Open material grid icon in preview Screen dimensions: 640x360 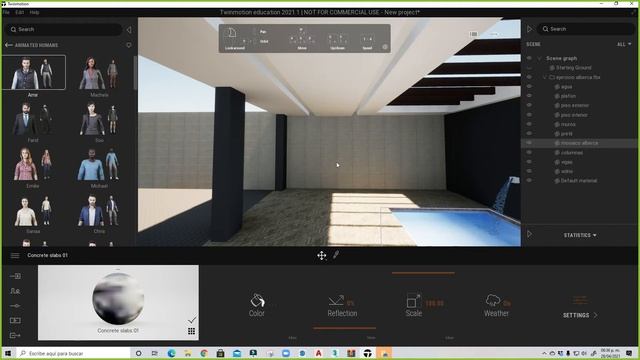tap(191, 331)
